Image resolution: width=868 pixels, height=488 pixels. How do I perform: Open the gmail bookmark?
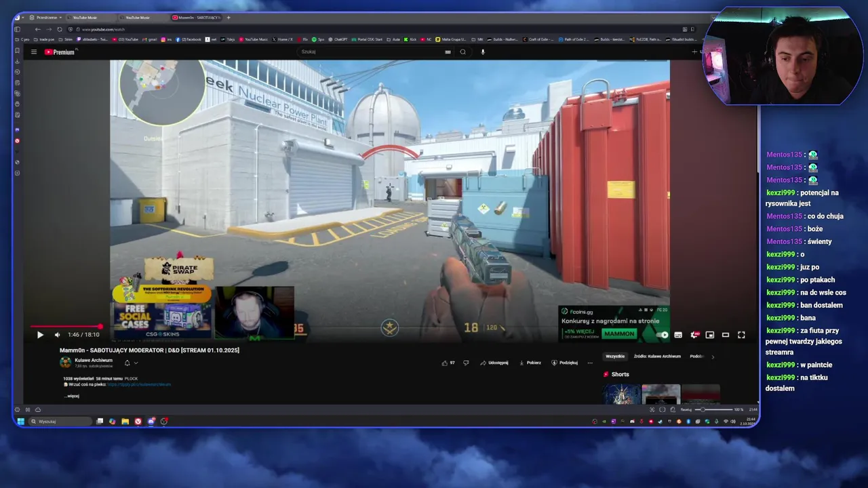[149, 39]
